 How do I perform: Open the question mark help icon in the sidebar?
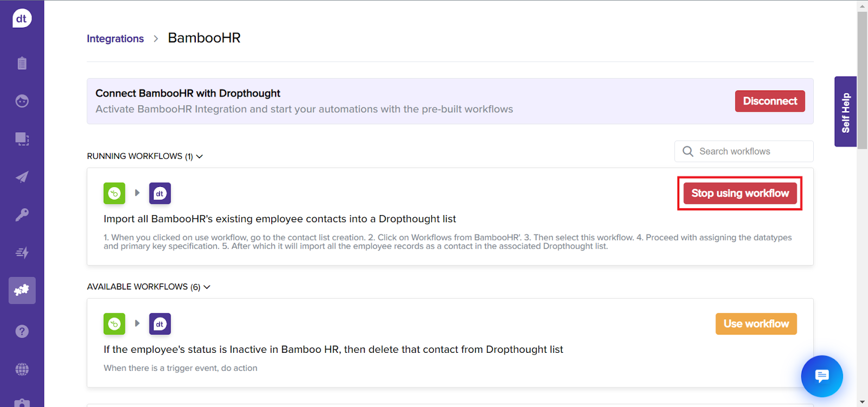22,331
